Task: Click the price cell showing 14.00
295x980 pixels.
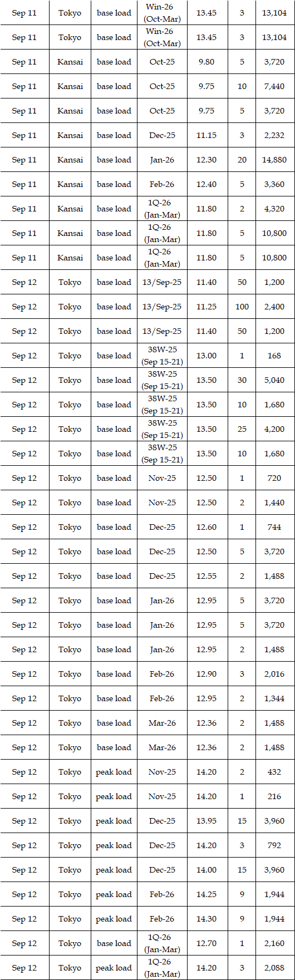Action: pos(206,870)
